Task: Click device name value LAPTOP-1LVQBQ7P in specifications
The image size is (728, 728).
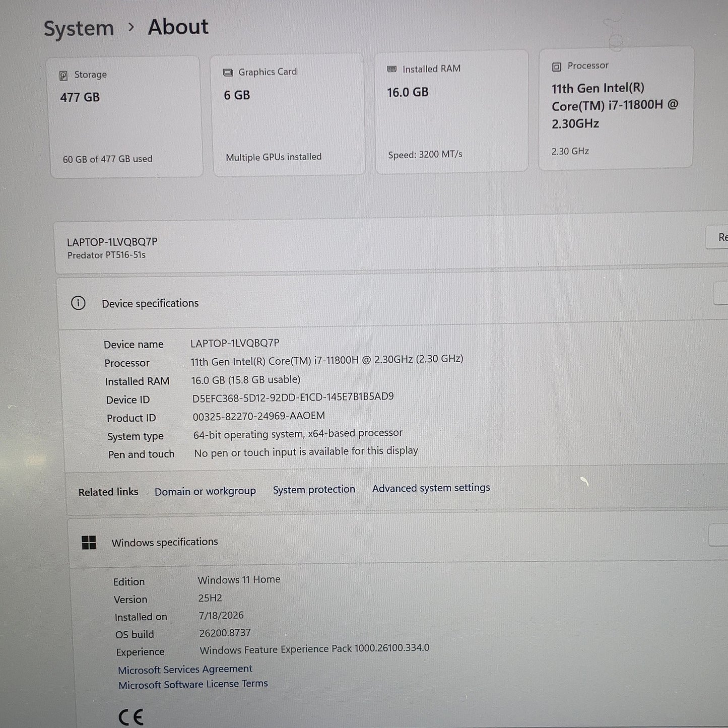Action: point(235,343)
